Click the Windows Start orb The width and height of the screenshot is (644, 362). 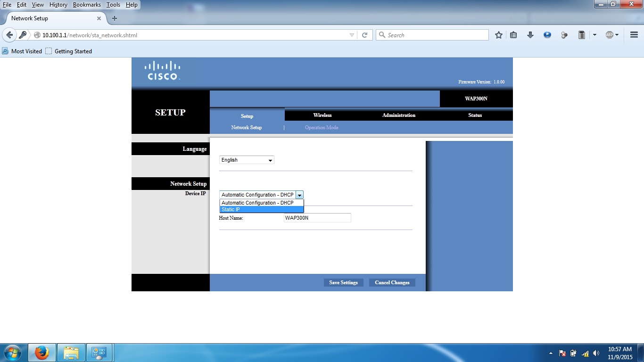(x=13, y=353)
